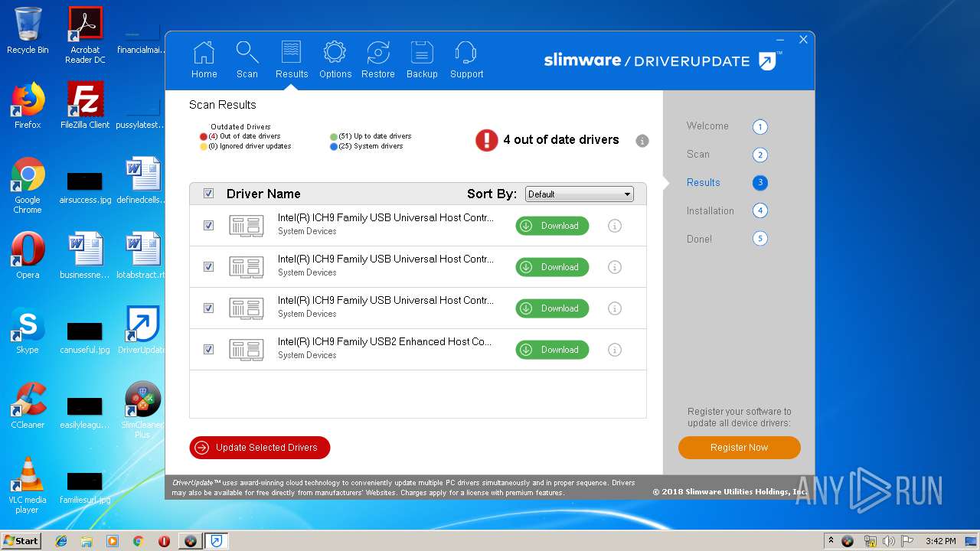The height and width of the screenshot is (551, 980).
Task: Open Recycle Bin desktop icon
Action: coord(28,31)
